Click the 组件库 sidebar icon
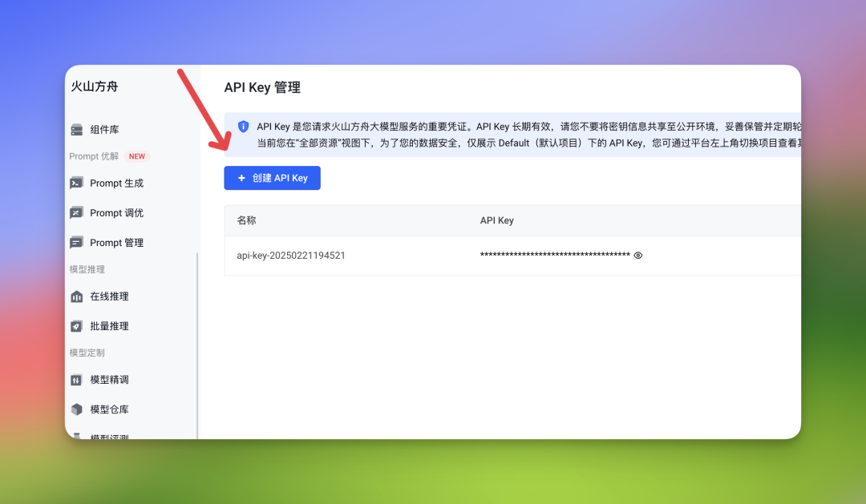The width and height of the screenshot is (866, 504). pyautogui.click(x=77, y=130)
